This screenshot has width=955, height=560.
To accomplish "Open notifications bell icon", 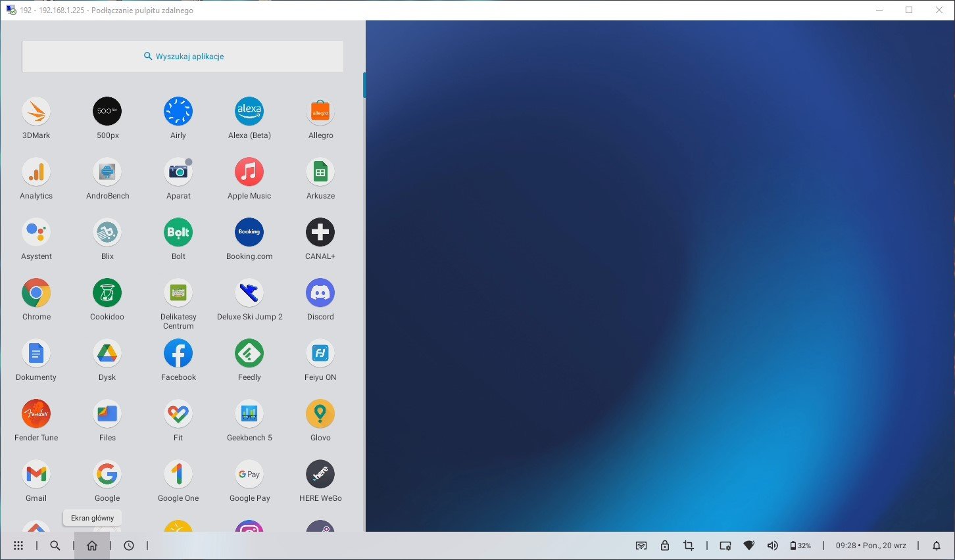I will [937, 546].
